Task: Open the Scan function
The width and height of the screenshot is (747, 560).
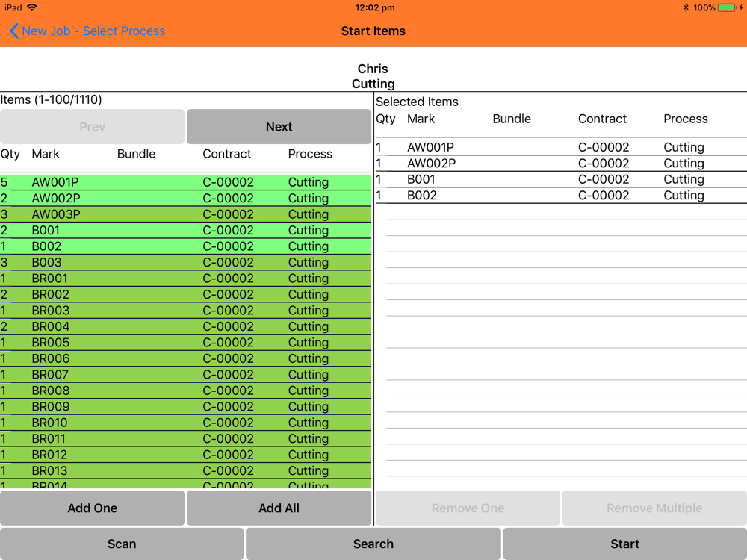Action: click(122, 544)
